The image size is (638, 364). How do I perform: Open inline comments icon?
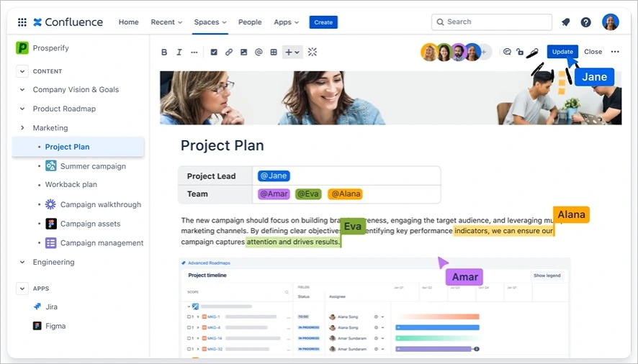[x=507, y=52]
